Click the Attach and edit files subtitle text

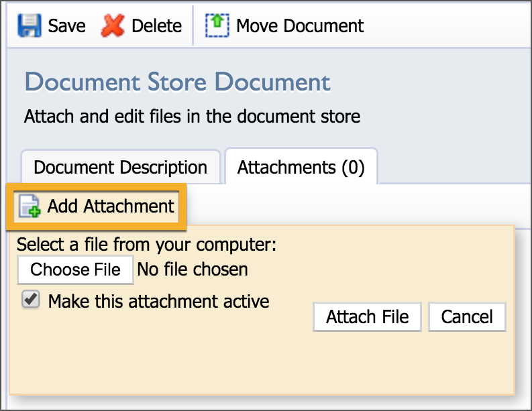pos(192,116)
